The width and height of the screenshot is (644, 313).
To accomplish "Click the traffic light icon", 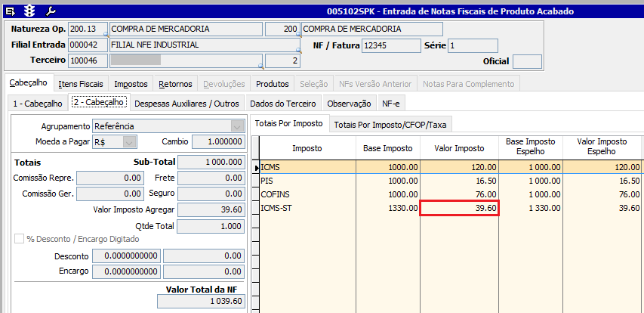I will coord(29,11).
